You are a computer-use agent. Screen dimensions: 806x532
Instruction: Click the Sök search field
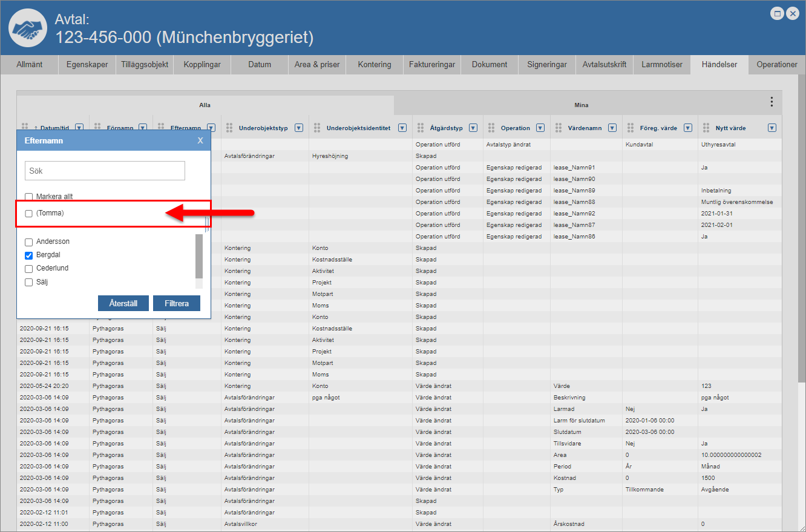tap(105, 171)
